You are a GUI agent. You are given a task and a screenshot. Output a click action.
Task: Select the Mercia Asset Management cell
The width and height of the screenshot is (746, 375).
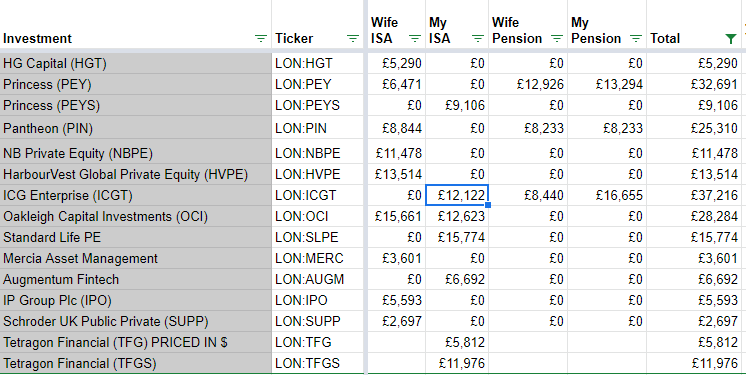[136, 258]
